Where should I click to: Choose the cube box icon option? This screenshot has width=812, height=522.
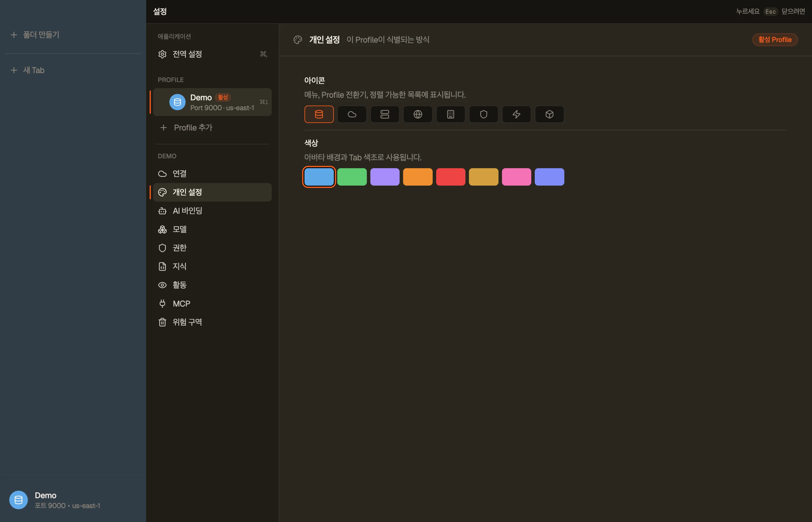click(549, 114)
